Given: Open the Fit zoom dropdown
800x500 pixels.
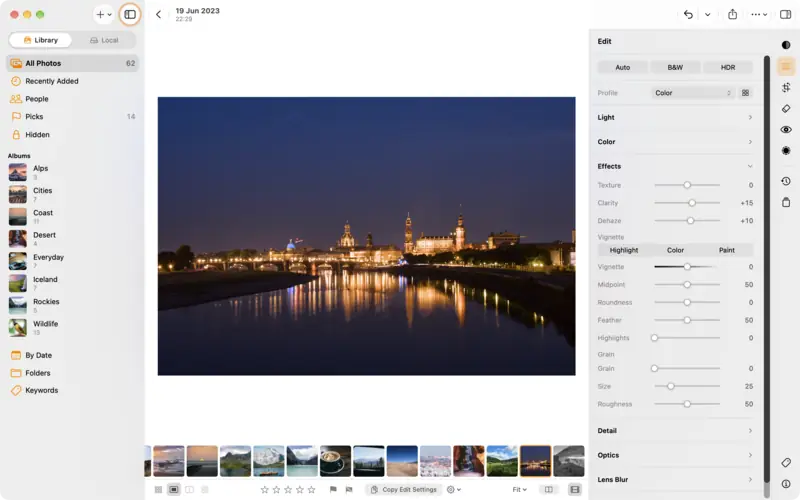Looking at the screenshot, I should pos(519,489).
